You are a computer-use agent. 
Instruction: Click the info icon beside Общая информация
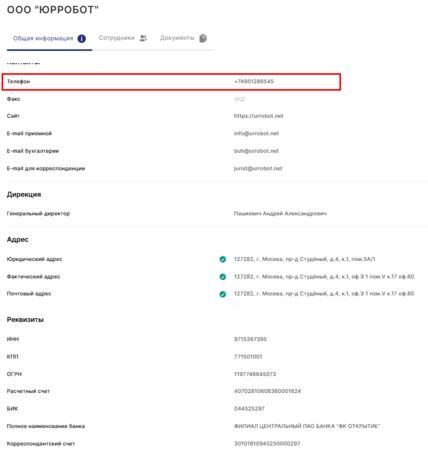[82, 39]
